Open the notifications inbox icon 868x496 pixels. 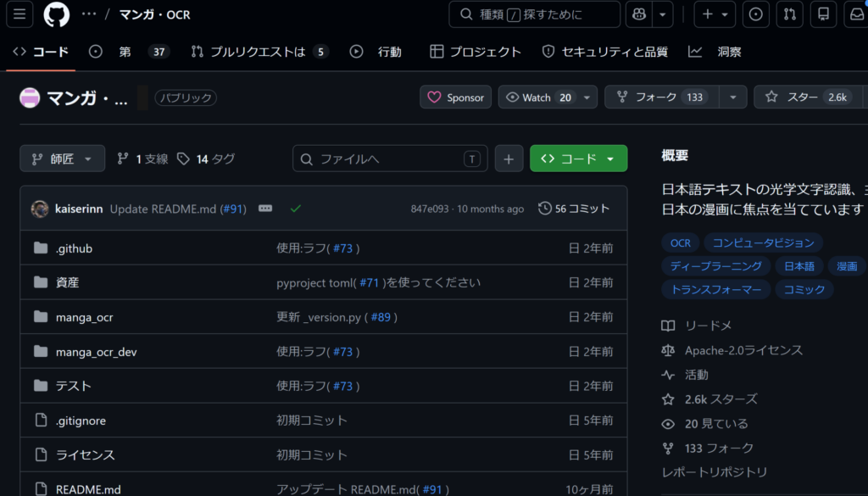[x=857, y=14]
